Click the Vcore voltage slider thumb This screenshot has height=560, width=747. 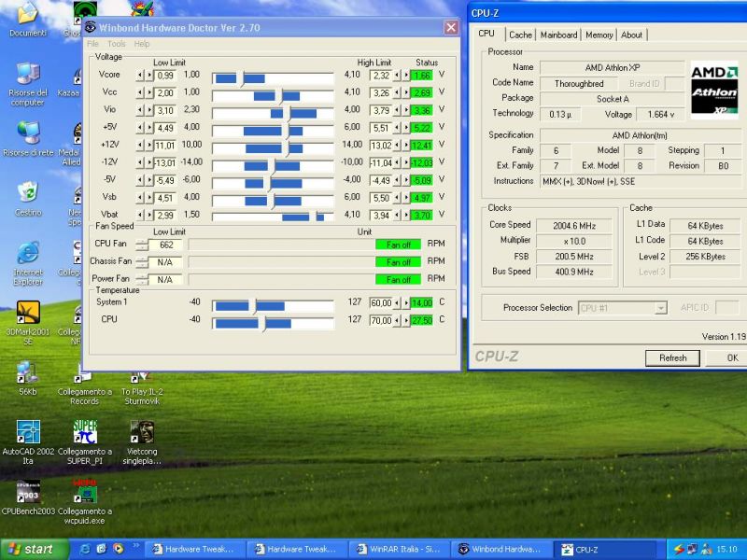242,78
